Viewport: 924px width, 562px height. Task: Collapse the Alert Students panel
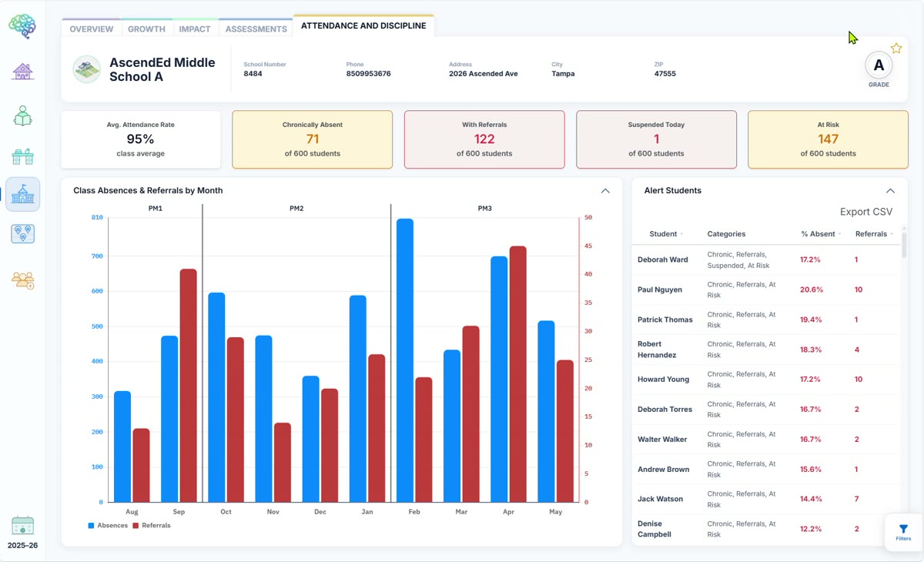890,191
